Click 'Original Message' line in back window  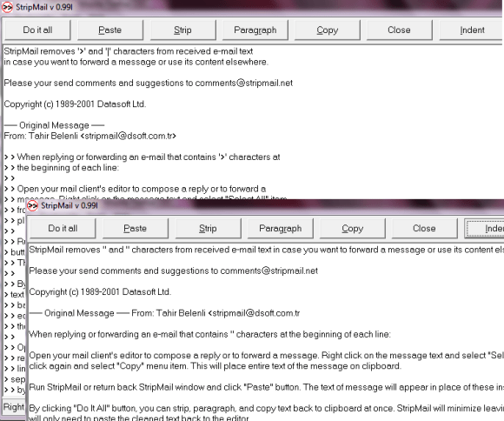point(54,125)
